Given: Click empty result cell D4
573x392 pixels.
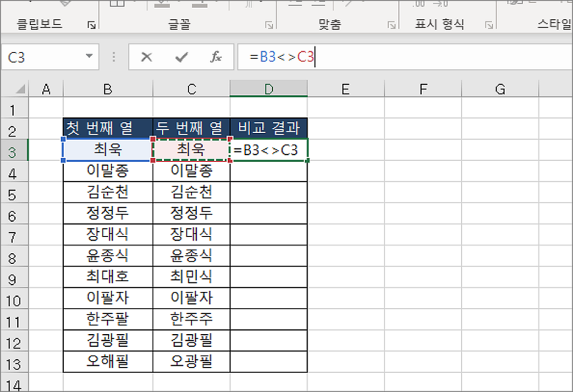Looking at the screenshot, I should (269, 171).
